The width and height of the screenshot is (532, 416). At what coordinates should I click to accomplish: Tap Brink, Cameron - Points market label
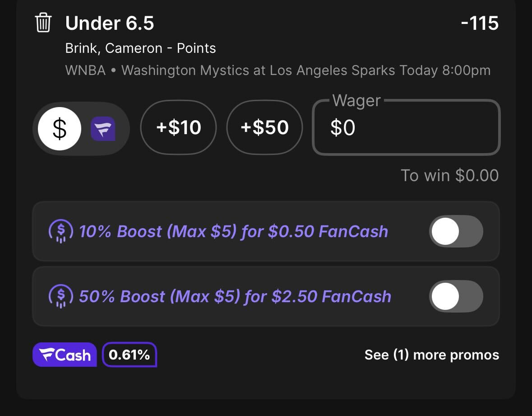coord(140,48)
